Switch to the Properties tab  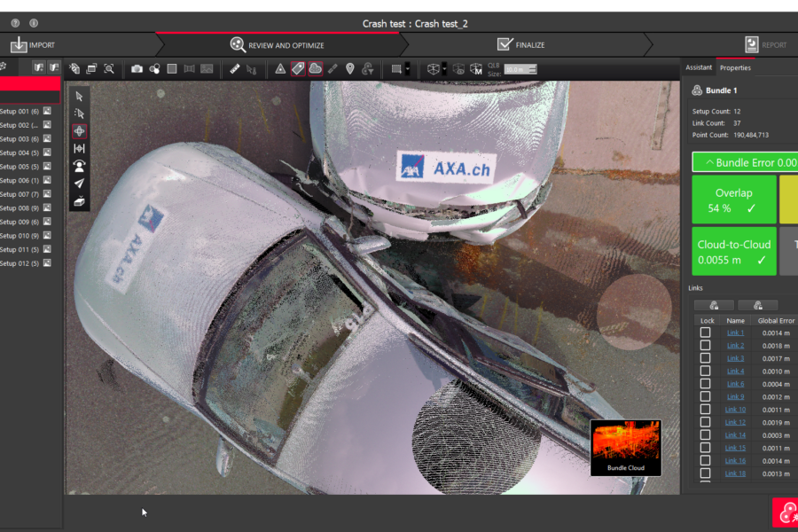(x=735, y=67)
